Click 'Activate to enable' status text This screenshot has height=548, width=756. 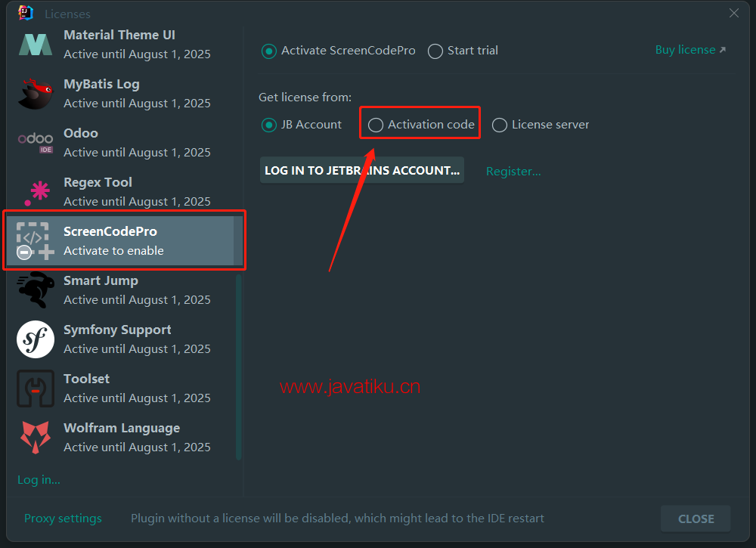click(x=114, y=251)
